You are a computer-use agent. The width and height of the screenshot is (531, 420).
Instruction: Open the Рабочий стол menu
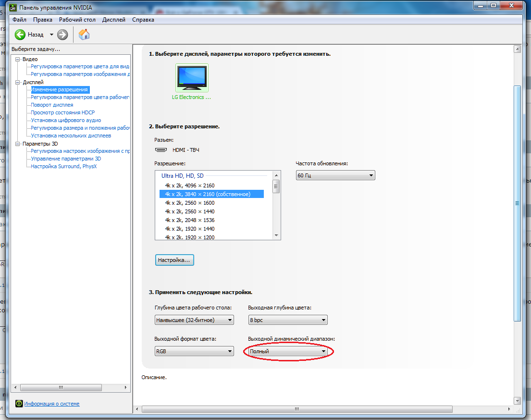coord(77,20)
